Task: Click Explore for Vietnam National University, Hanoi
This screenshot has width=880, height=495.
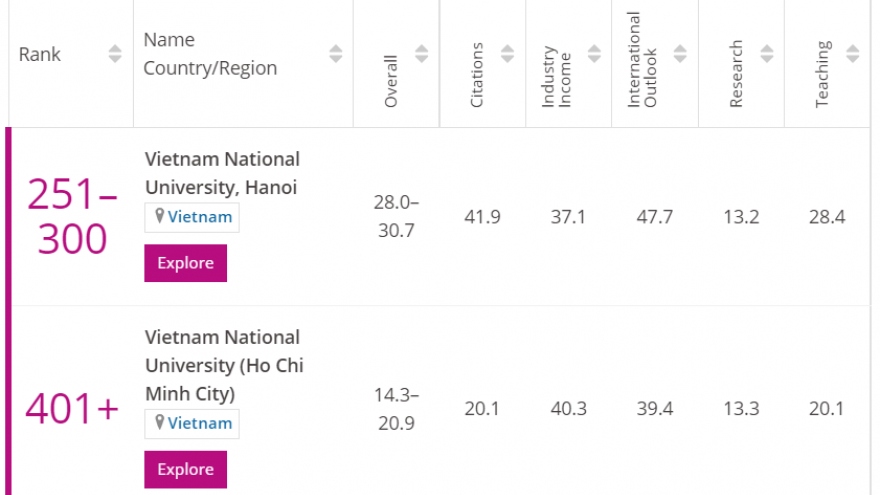Action: coord(185,263)
